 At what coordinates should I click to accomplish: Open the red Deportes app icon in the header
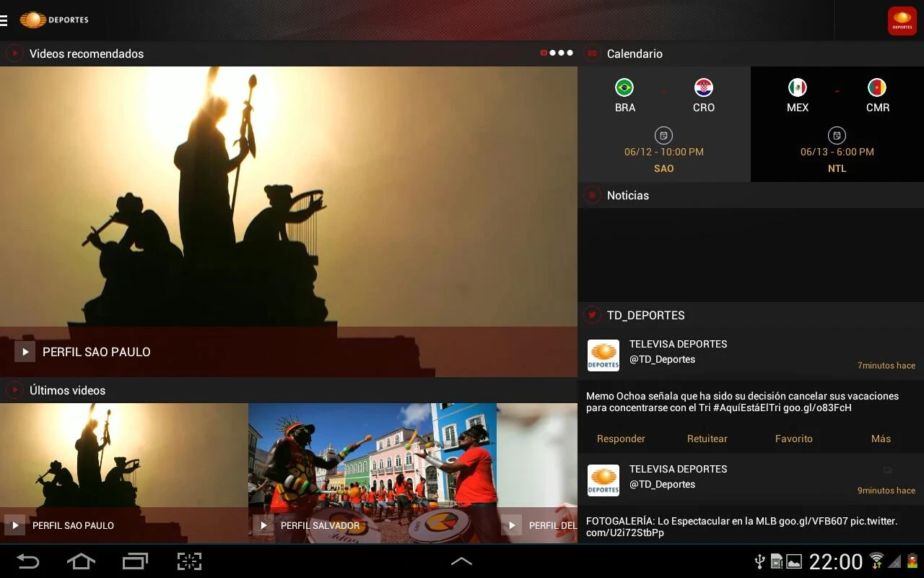coord(902,20)
